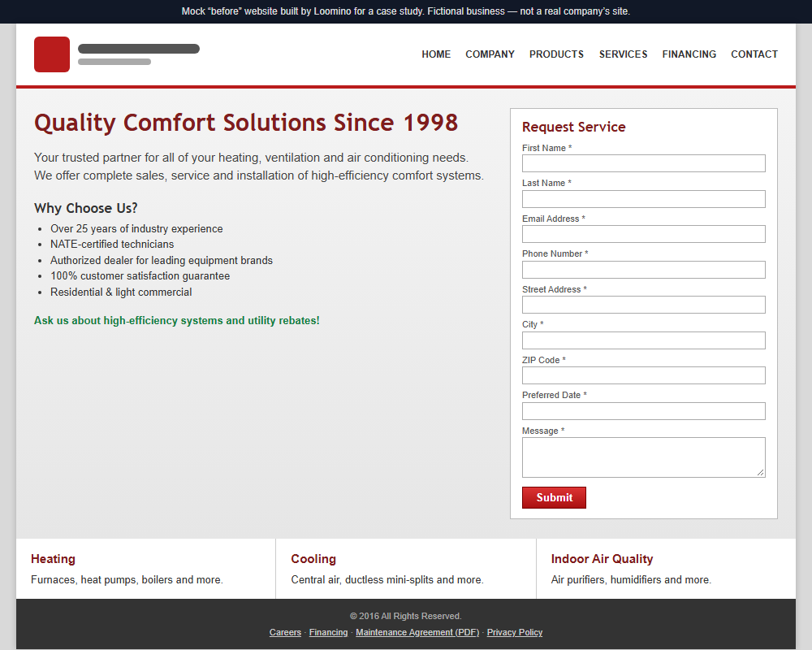This screenshot has width=812, height=650.
Task: Click 'Central air, ductless mini-splits and more.'
Action: 387,579
